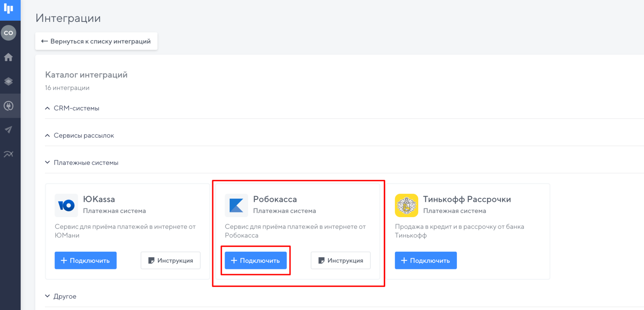Open the layers icon in the sidebar
Image resolution: width=644 pixels, height=310 pixels.
pyautogui.click(x=8, y=81)
